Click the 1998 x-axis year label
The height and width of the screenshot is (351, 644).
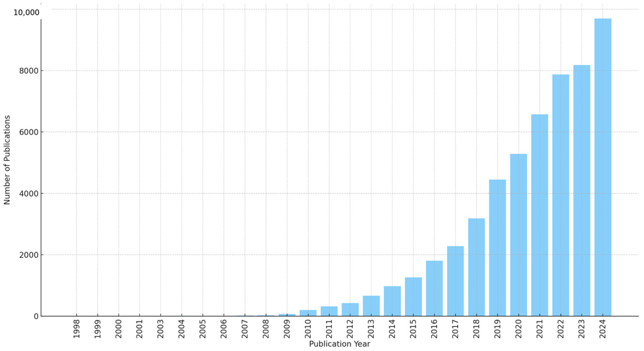point(77,329)
